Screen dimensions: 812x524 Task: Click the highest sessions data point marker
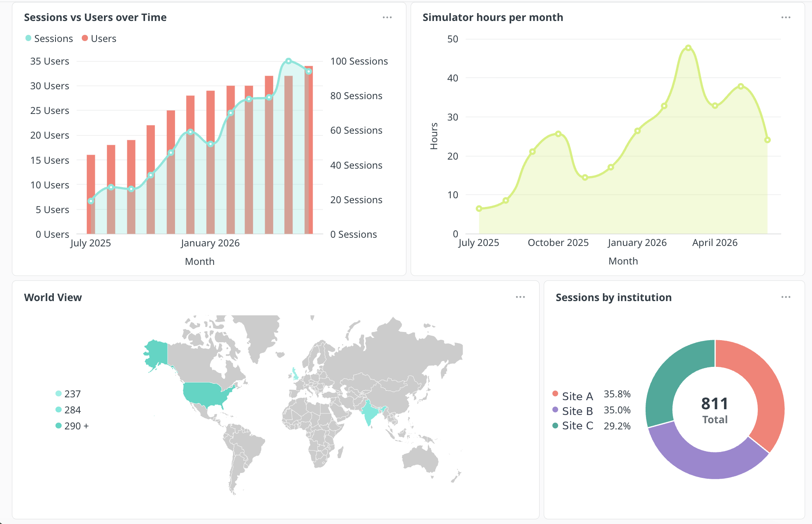pos(288,61)
